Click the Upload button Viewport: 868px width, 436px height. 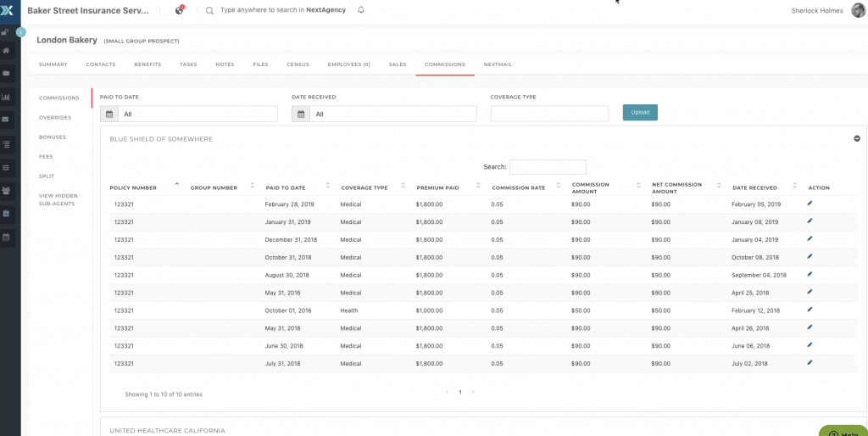tap(640, 112)
